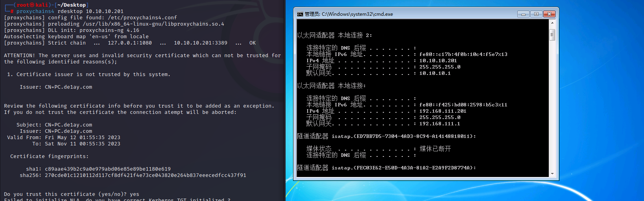
Task: Click the cmd vertical scrollbar thumb
Action: click(552, 35)
